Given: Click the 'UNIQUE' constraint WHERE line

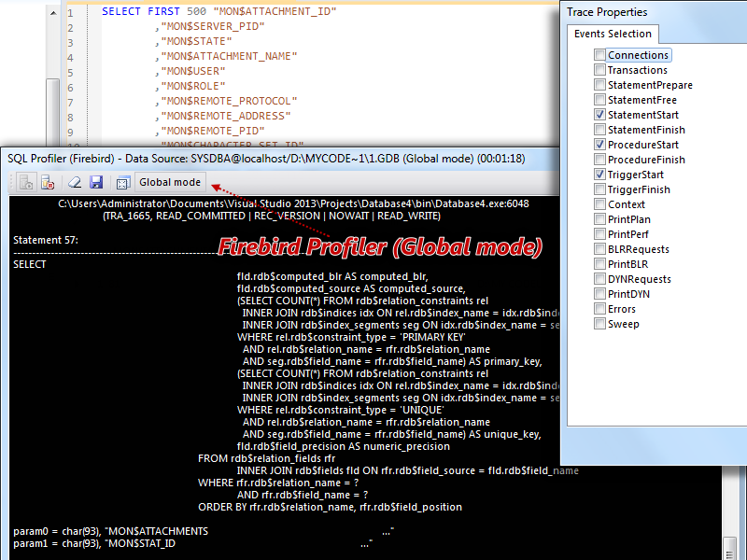Looking at the screenshot, I should click(x=340, y=410).
